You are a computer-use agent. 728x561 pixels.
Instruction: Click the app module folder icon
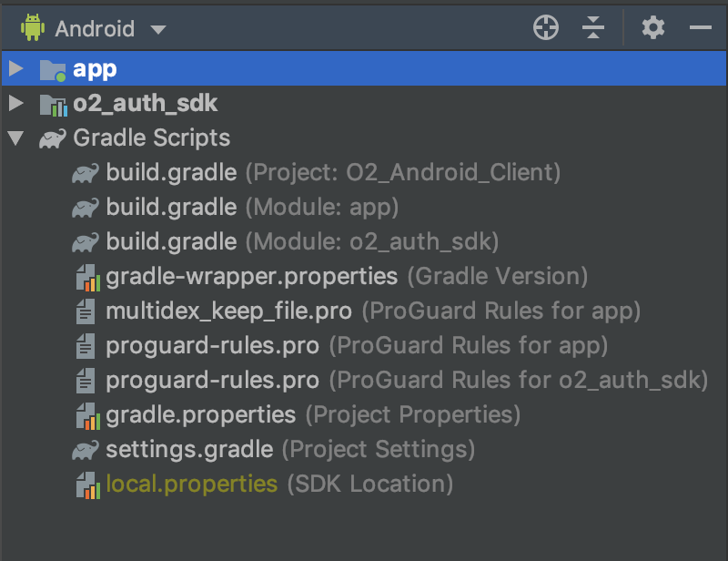(53, 70)
